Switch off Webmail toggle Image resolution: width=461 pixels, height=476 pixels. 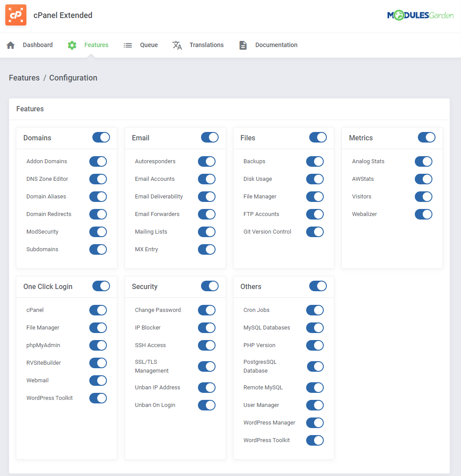click(x=98, y=381)
